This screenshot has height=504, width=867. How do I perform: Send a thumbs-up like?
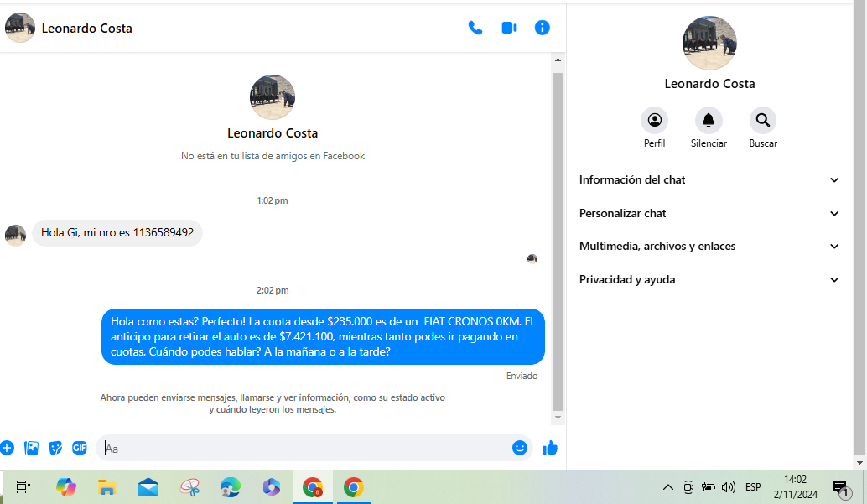[x=549, y=448]
